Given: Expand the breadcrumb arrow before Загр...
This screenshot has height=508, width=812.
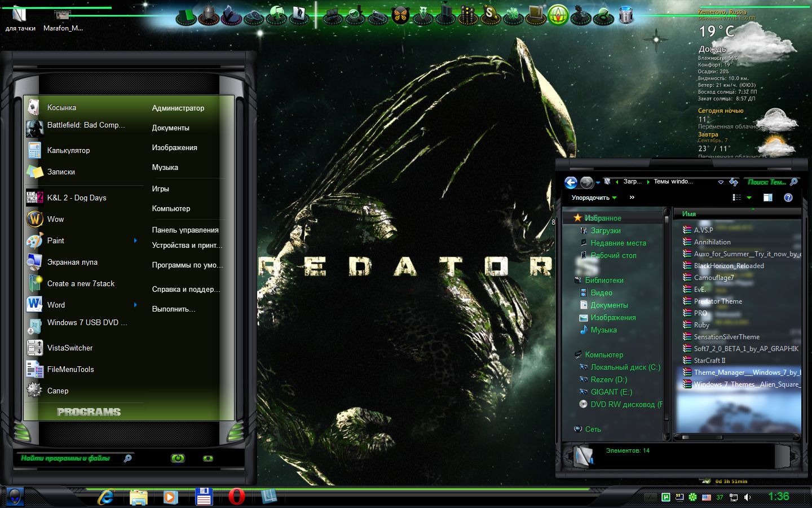Looking at the screenshot, I should (617, 182).
